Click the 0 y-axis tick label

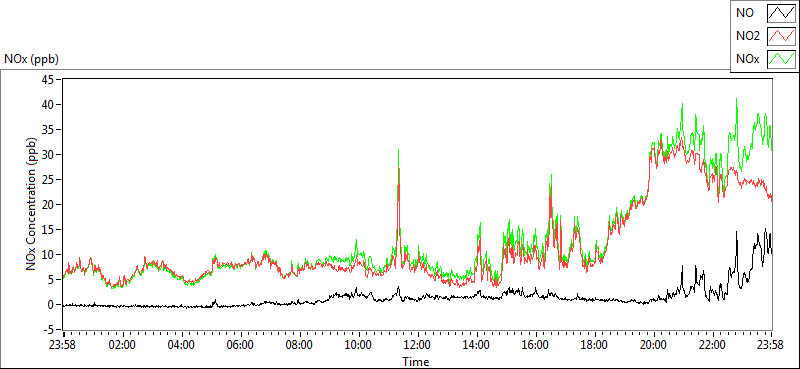52,305
